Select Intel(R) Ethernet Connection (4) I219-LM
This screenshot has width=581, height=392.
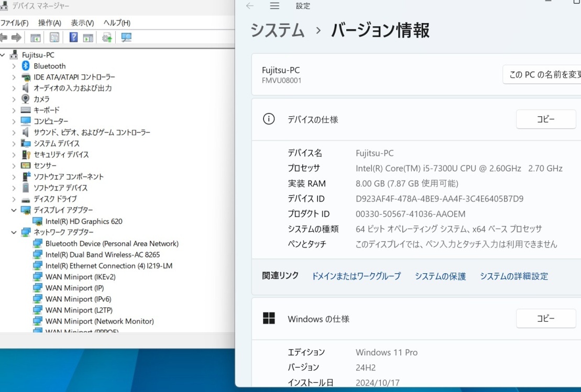pos(109,266)
